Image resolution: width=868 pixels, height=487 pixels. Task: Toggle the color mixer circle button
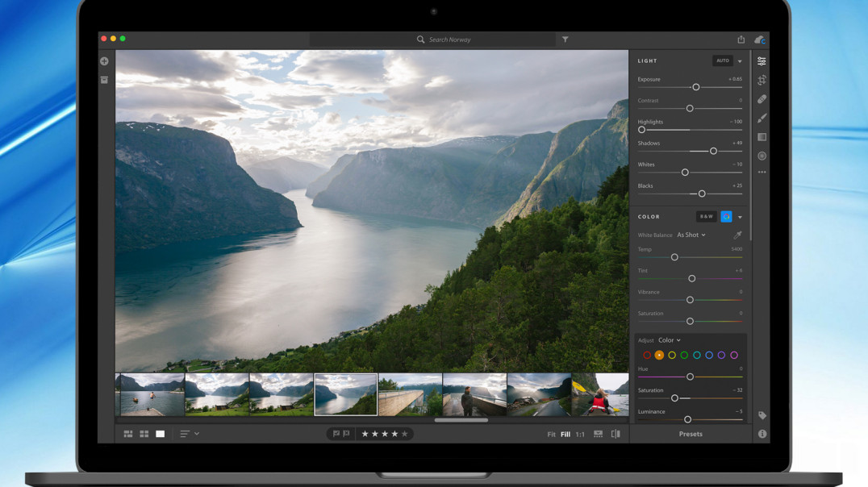(726, 216)
